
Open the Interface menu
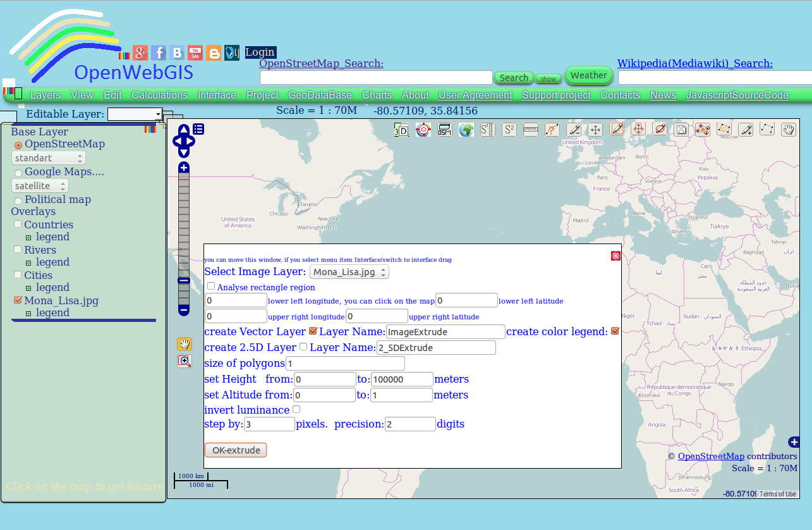pos(217,95)
